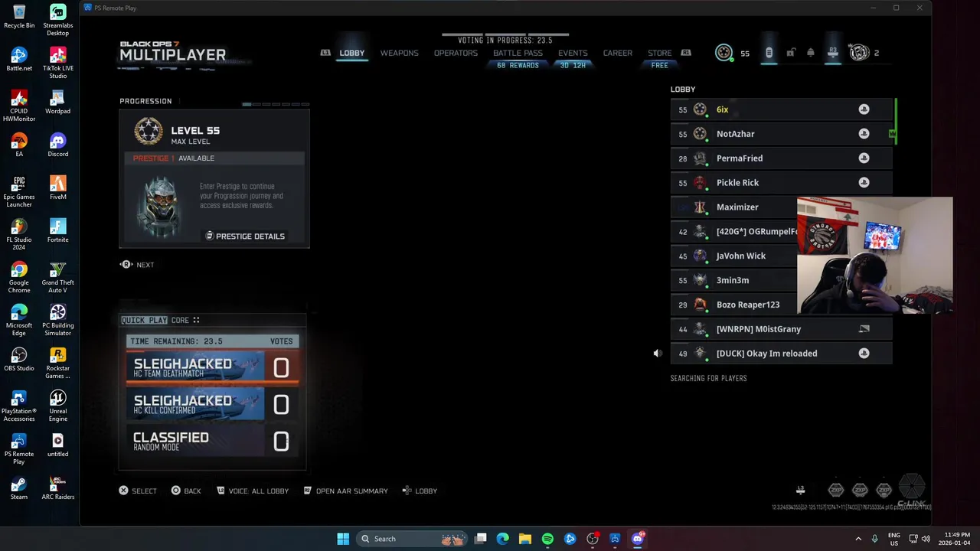Show hidden system tray icons
Viewport: 980px width, 551px height.
(858, 539)
